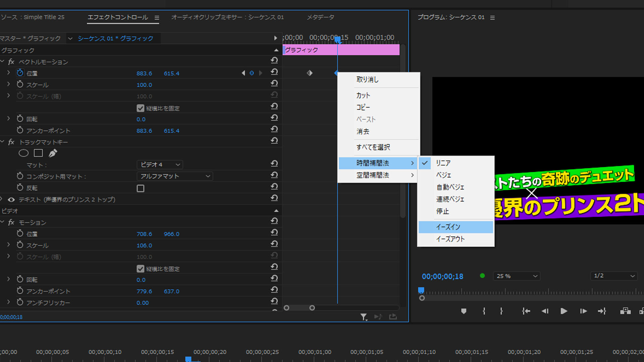This screenshot has width=644, height=362.
Task: Open the 25 % zoom level dropdown
Action: pos(517,276)
